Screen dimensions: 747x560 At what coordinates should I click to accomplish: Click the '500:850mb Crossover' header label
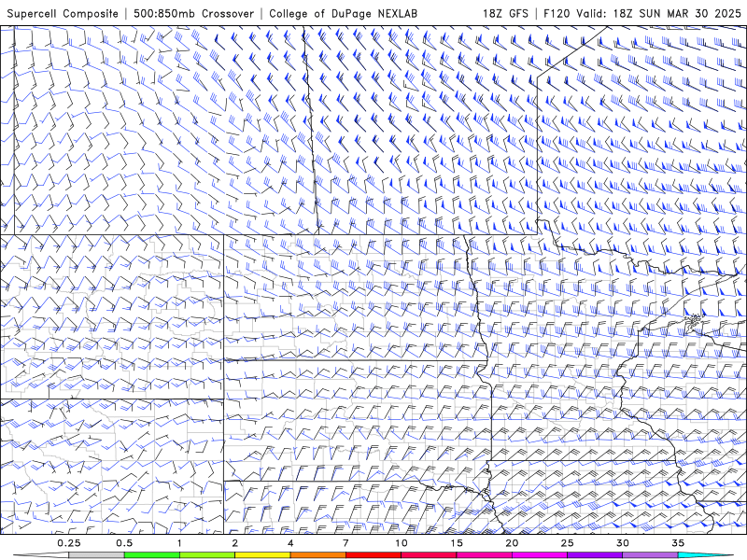pos(193,13)
